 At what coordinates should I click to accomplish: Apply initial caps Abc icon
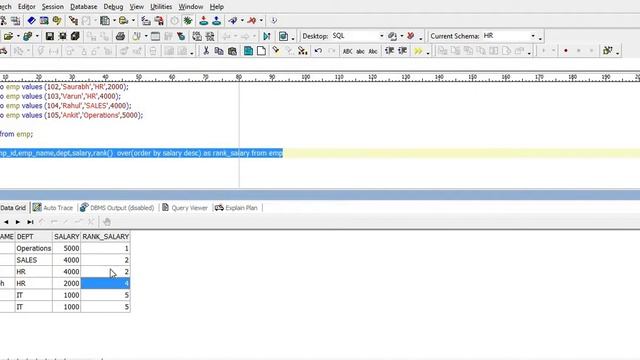[x=373, y=51]
